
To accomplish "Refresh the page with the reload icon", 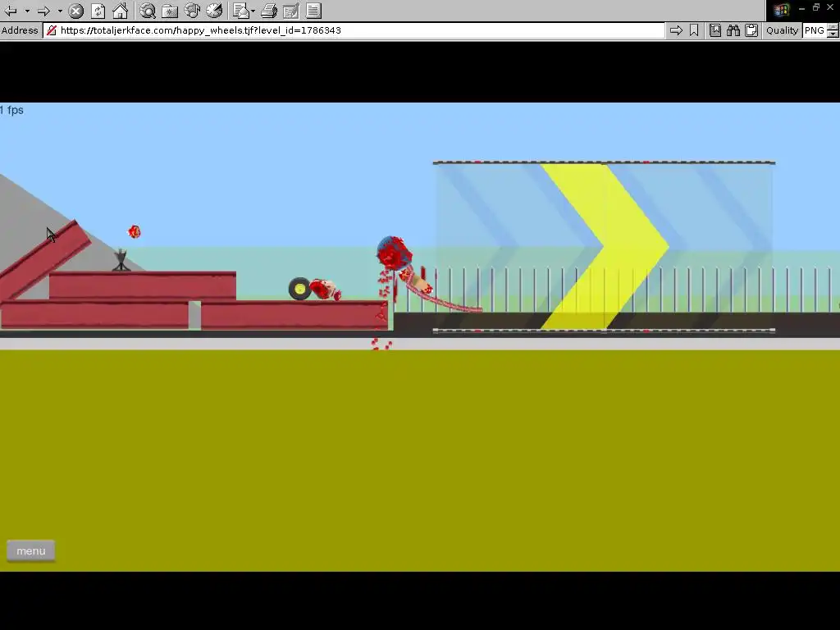I will coord(98,11).
